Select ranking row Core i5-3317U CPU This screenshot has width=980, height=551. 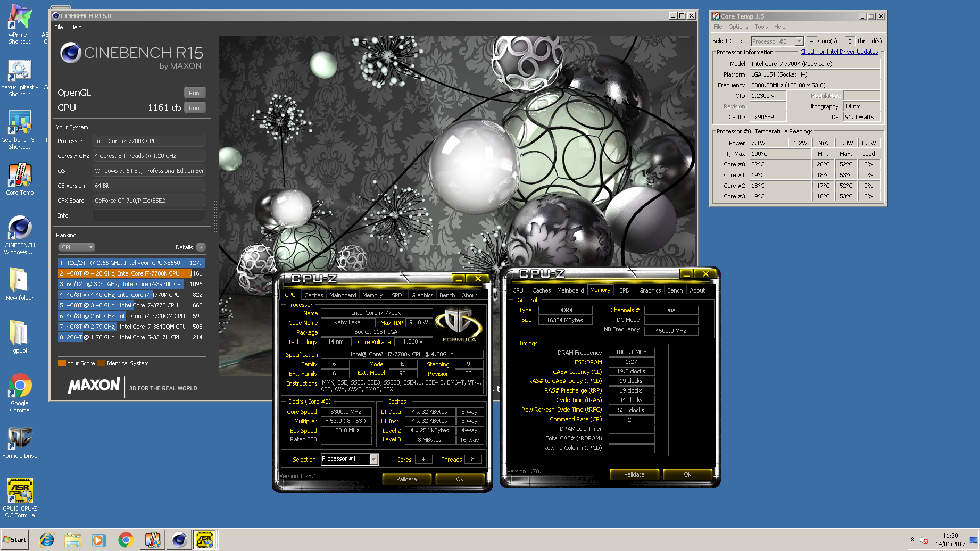(131, 337)
